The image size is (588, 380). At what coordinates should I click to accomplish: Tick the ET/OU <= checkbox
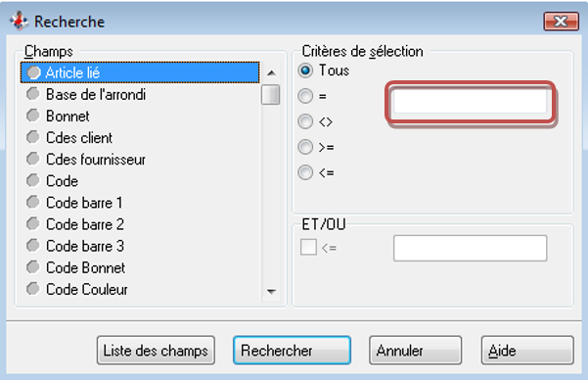pyautogui.click(x=308, y=248)
